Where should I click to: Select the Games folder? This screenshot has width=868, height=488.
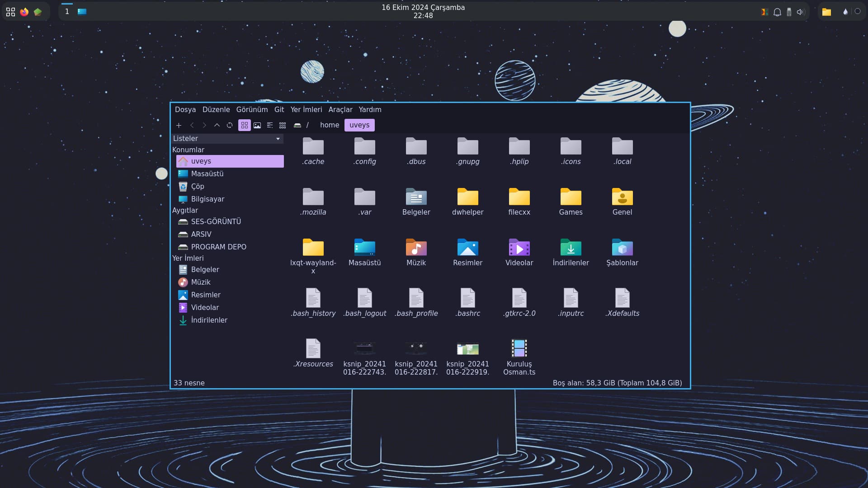tap(571, 202)
